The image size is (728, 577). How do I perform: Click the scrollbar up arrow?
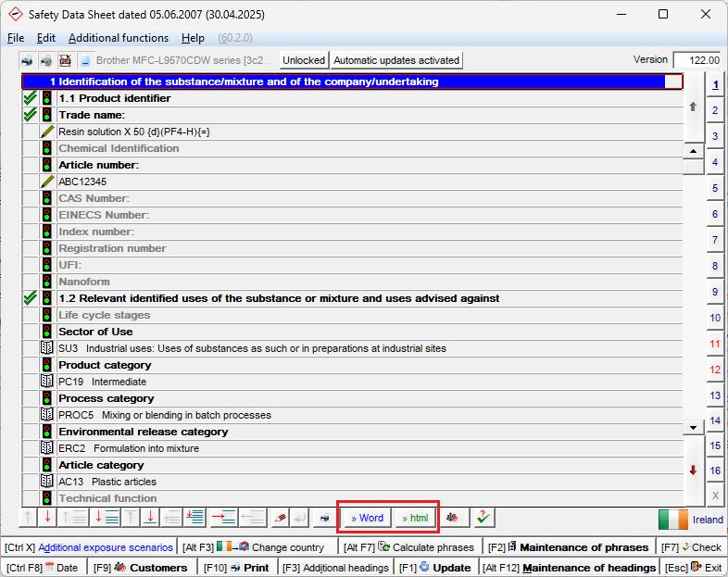click(x=693, y=151)
